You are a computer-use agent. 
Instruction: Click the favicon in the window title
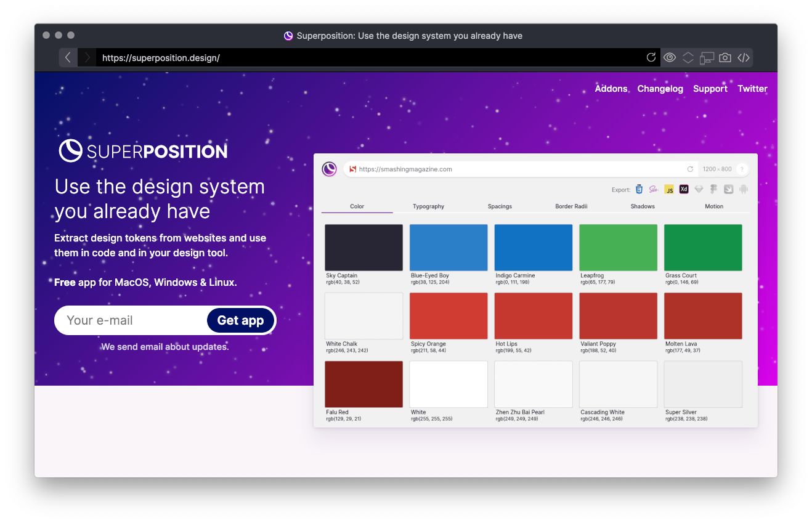[288, 36]
